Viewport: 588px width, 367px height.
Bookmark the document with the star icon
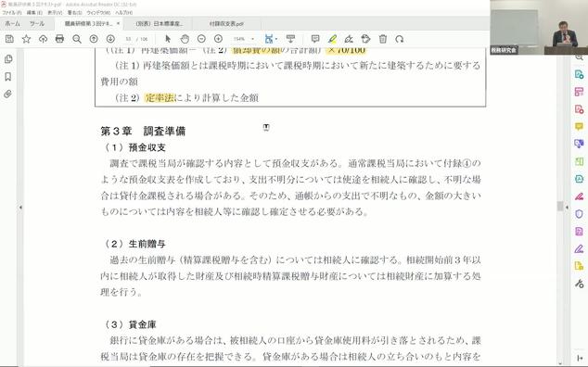click(26, 39)
